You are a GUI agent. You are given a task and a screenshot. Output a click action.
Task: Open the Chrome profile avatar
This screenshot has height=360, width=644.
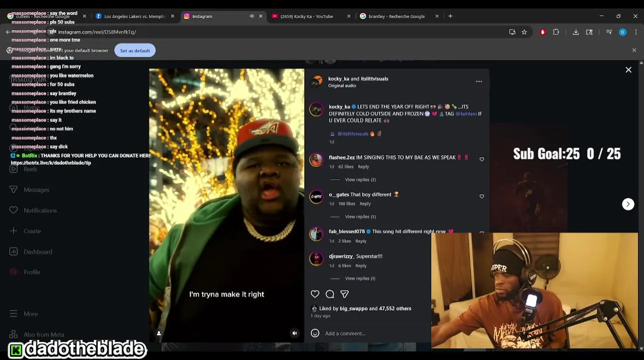[622, 32]
